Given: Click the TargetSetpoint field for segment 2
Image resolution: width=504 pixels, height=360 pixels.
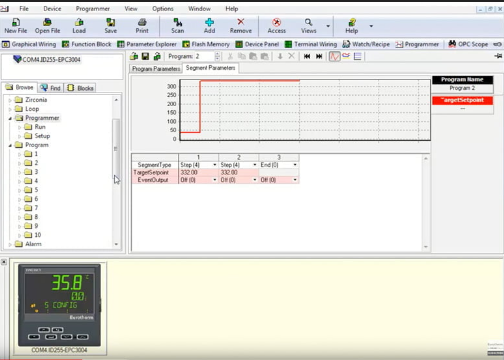Looking at the screenshot, I should tap(238, 172).
